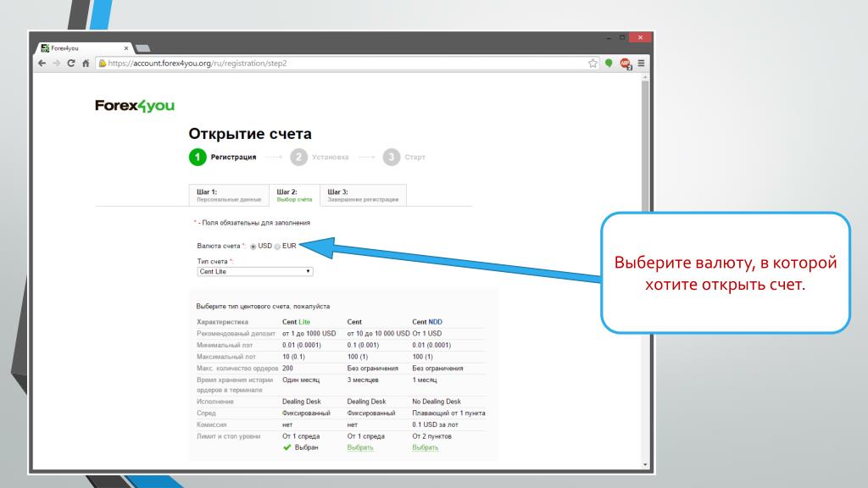Open the account type dropdown Cent Lite
Image resolution: width=868 pixels, height=488 pixels.
click(255, 272)
